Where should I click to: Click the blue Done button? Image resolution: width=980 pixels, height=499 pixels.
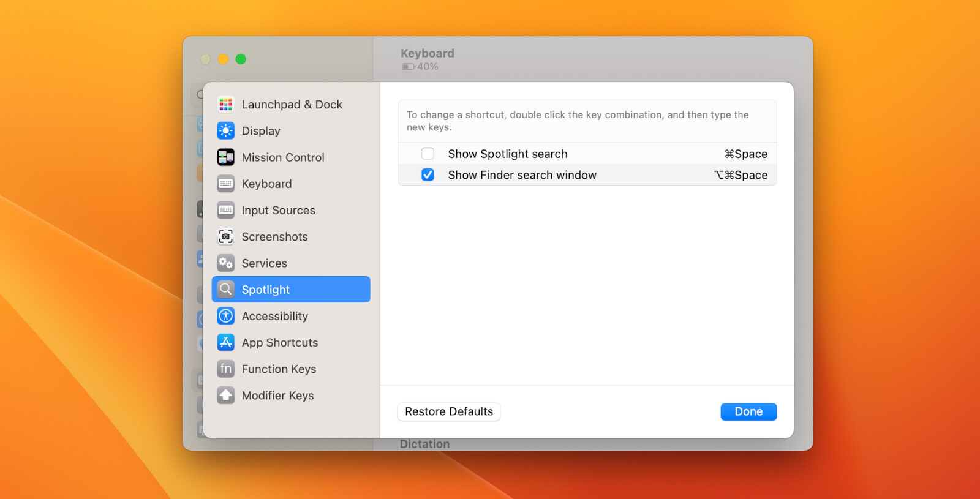click(748, 411)
